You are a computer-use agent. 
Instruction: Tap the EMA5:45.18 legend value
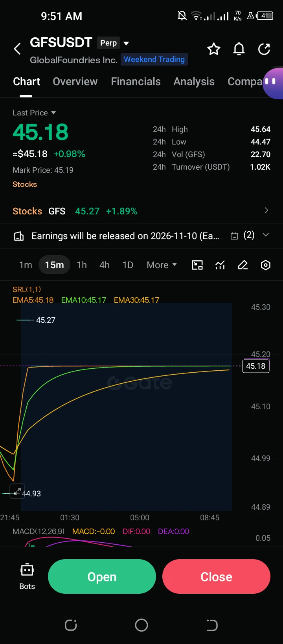[x=33, y=300]
